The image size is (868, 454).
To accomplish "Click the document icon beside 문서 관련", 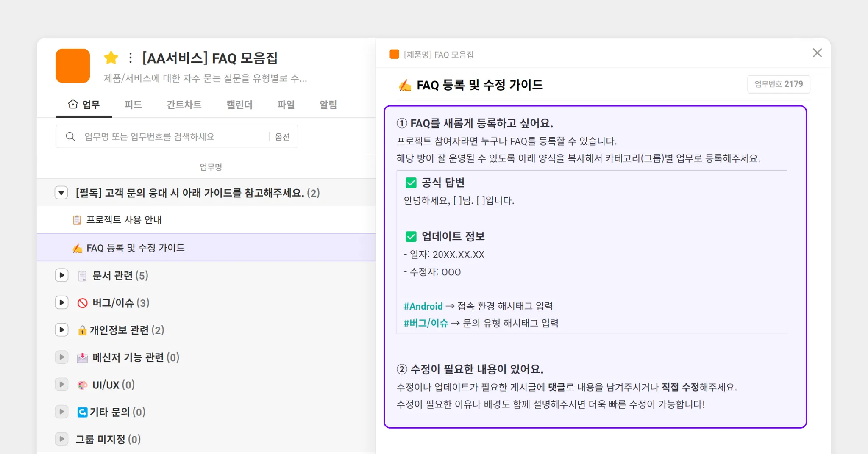I will pos(83,276).
